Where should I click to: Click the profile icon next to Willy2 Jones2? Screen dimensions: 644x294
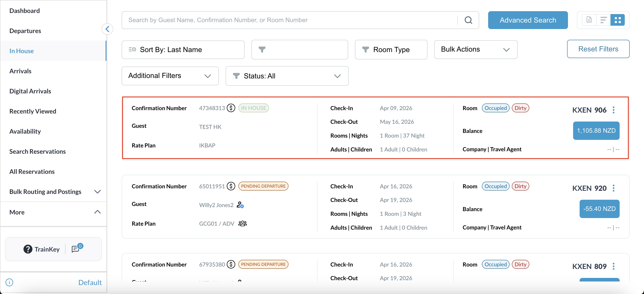(x=240, y=205)
